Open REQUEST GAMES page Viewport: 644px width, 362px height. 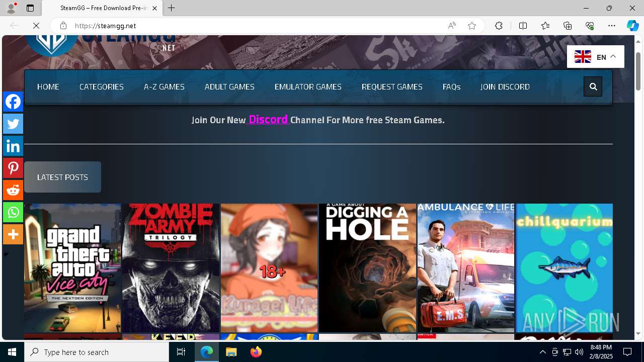pyautogui.click(x=392, y=86)
